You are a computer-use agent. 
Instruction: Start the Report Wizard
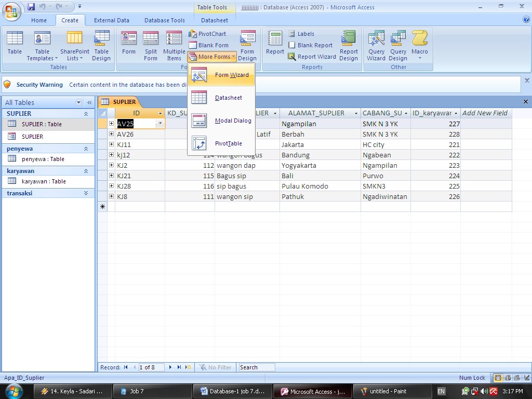(x=312, y=57)
